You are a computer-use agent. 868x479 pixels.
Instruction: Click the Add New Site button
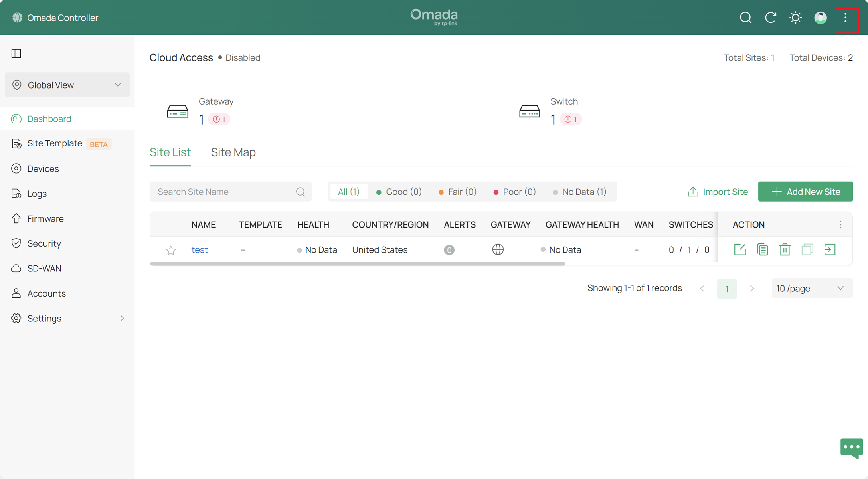(x=805, y=192)
